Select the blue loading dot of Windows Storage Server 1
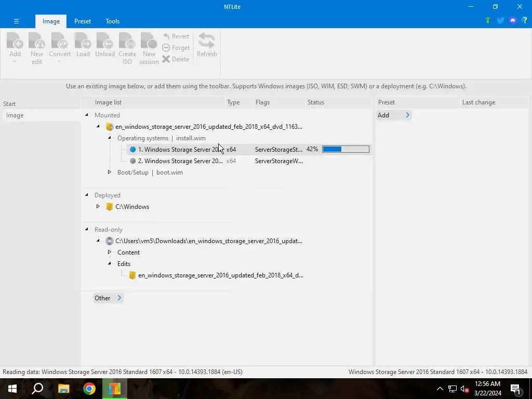The height and width of the screenshot is (399, 532). coord(133,149)
